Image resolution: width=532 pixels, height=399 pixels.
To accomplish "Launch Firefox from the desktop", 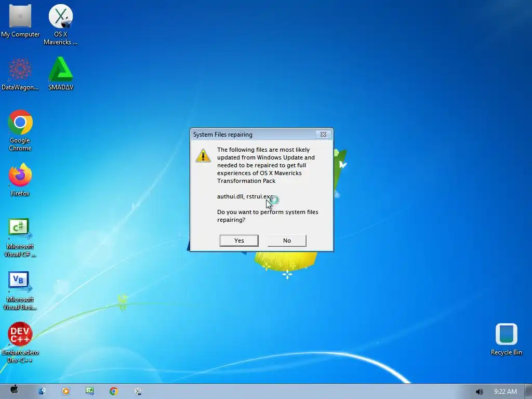I will point(20,179).
